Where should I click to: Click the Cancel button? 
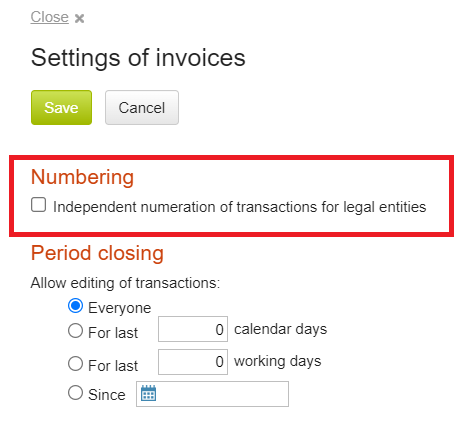click(142, 107)
